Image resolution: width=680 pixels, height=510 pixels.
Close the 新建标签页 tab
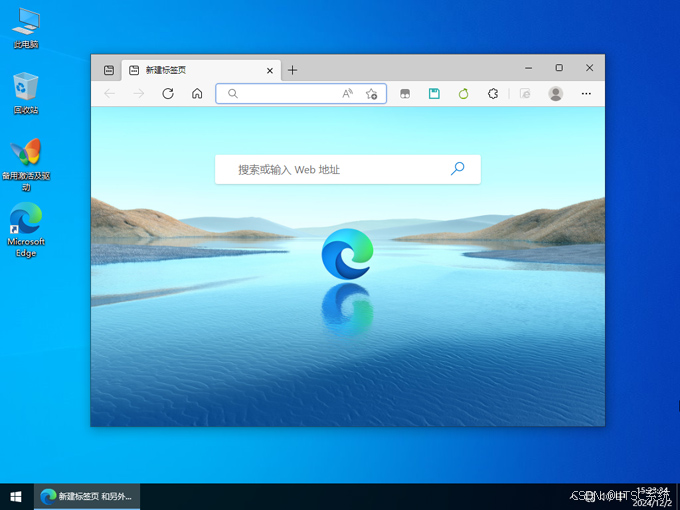point(270,70)
